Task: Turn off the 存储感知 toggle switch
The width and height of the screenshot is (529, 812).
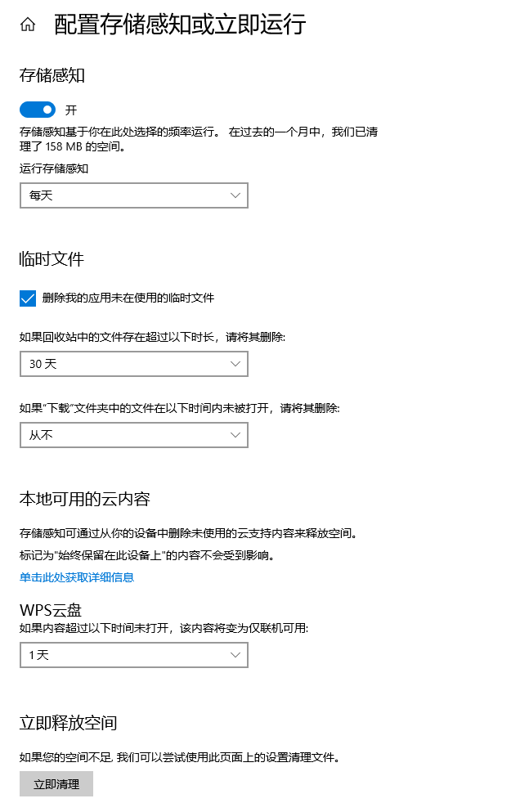Action: click(x=38, y=110)
